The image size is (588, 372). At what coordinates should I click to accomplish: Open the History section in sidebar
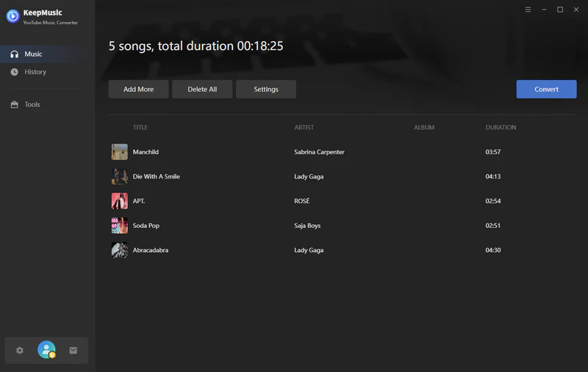[47, 71]
